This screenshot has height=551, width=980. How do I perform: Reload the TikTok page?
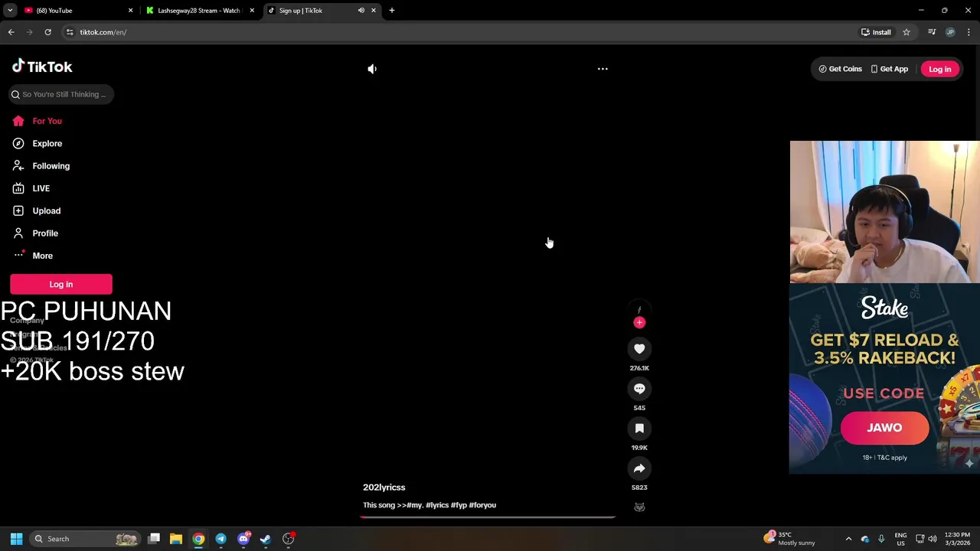click(x=47, y=32)
